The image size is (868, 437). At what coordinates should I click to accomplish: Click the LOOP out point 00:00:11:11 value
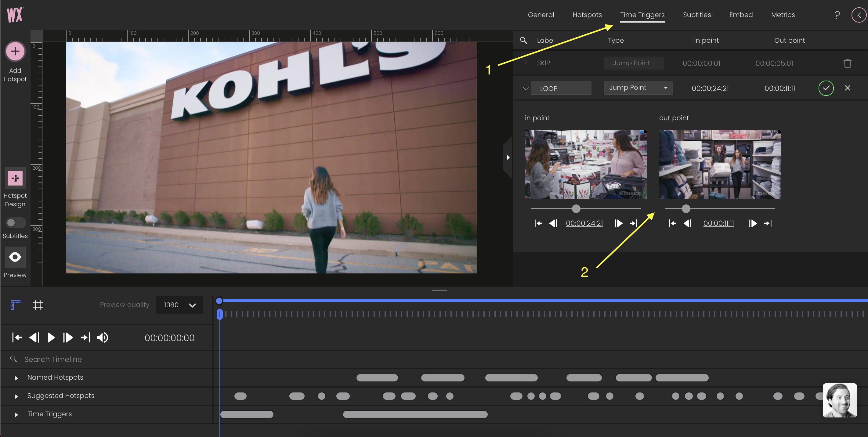[x=779, y=88]
